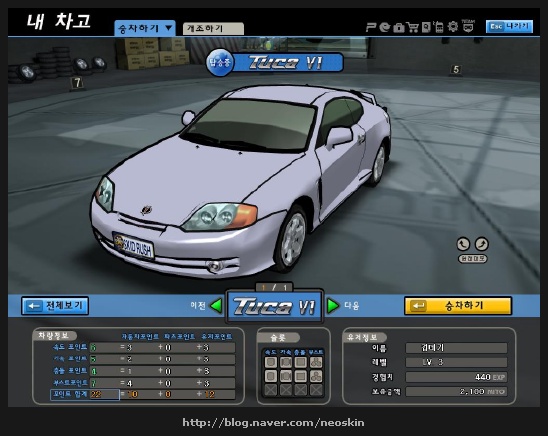Image resolution: width=548 pixels, height=436 pixels.
Task: Click the 차량정보 panel header
Action: point(54,336)
